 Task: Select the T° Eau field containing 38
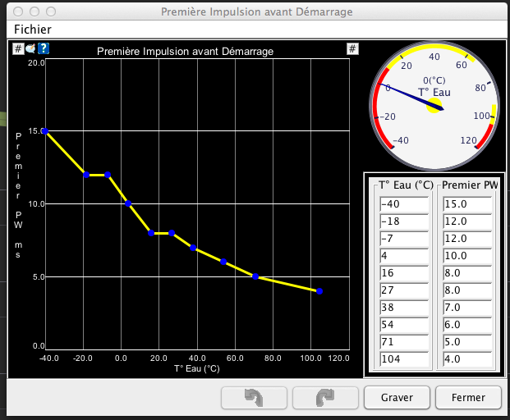click(x=404, y=308)
